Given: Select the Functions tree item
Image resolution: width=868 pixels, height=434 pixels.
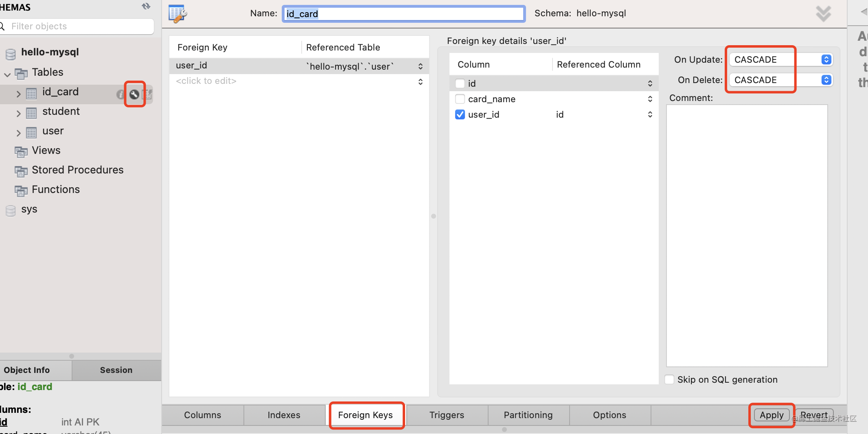Looking at the screenshot, I should point(56,189).
